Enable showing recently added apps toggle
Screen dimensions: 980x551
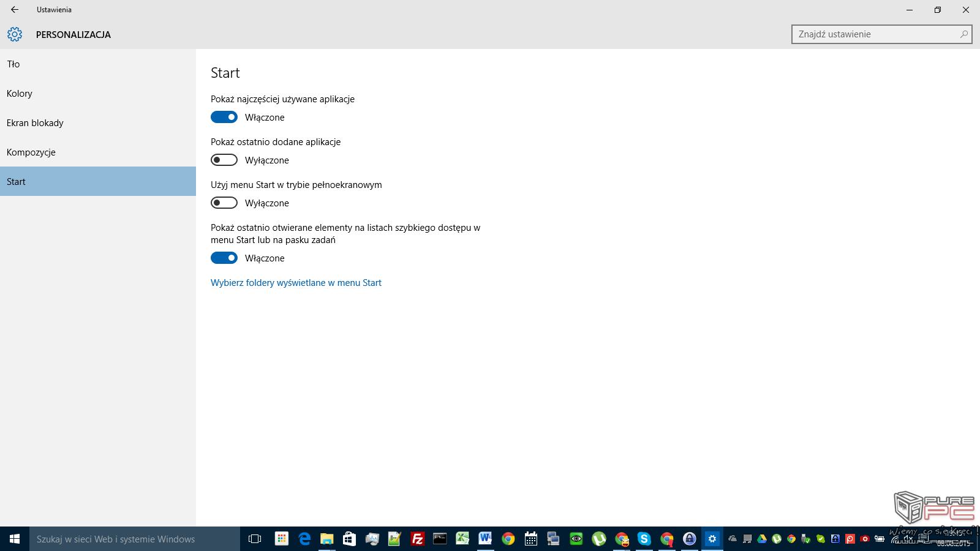point(224,160)
